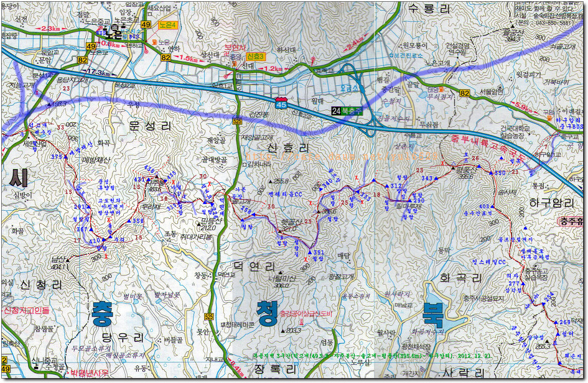
Task: Click the 화곡리 village label
Action: tap(461, 278)
